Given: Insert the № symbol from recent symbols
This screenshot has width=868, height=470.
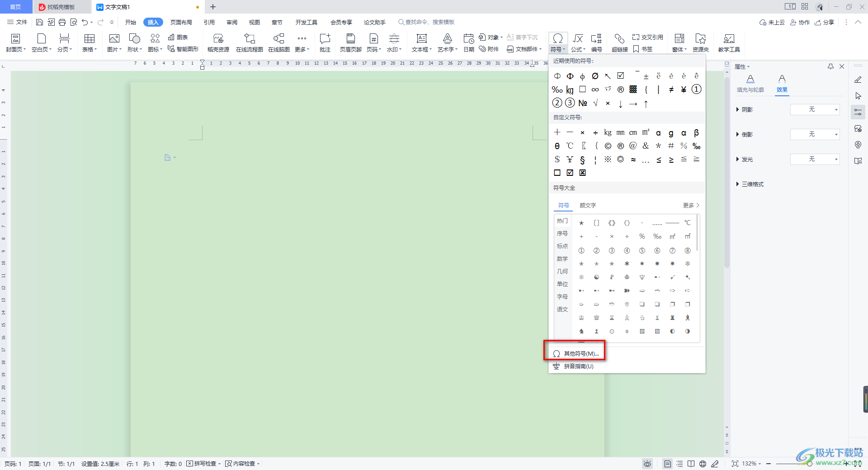Looking at the screenshot, I should 583,103.
